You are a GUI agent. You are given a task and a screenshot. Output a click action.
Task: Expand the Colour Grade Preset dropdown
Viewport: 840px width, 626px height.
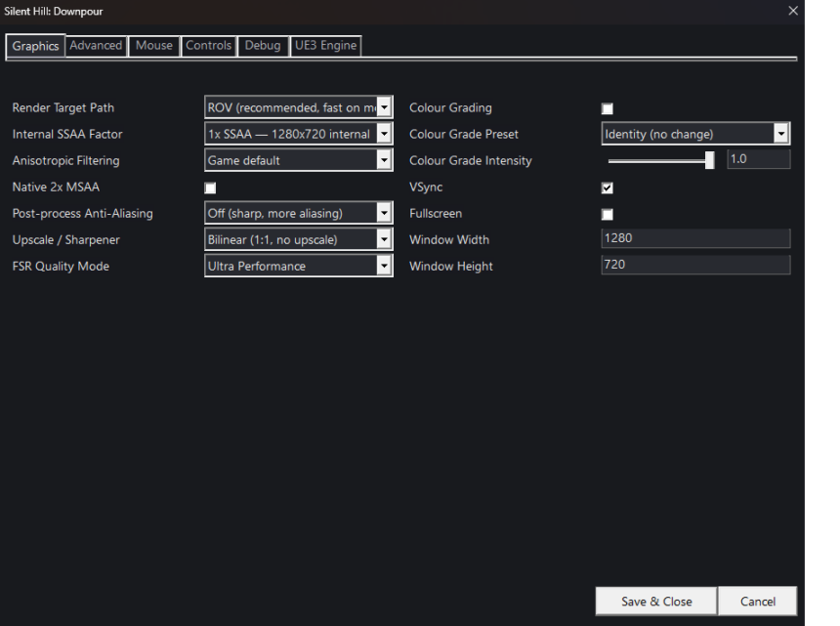tap(695, 134)
